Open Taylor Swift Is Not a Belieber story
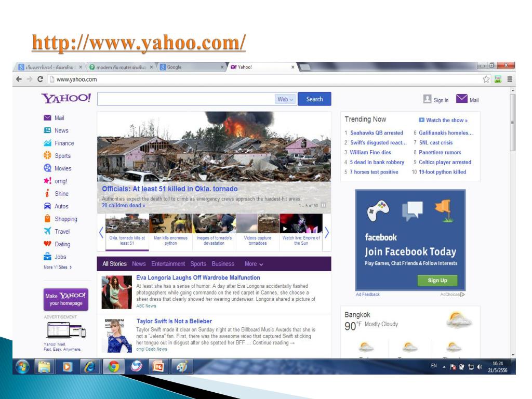 pyautogui.click(x=174, y=321)
